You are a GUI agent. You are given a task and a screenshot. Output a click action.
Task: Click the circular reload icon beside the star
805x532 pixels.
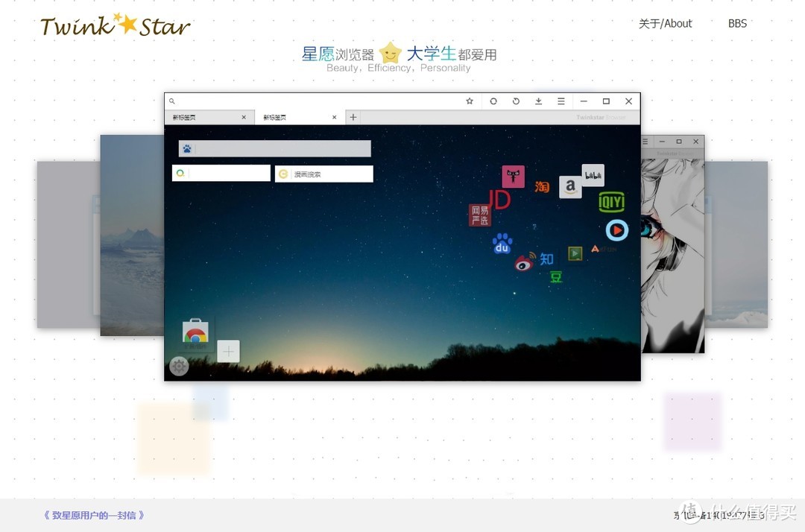click(x=493, y=101)
